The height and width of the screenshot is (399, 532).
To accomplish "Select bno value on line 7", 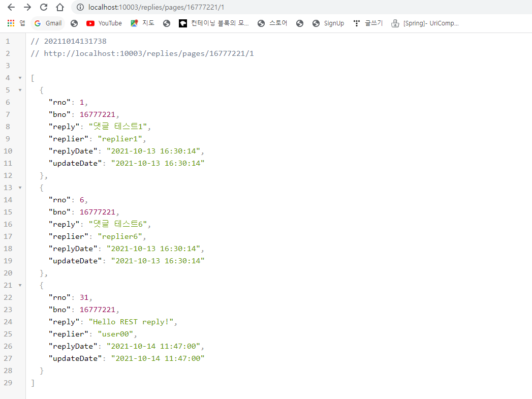I will (x=98, y=115).
